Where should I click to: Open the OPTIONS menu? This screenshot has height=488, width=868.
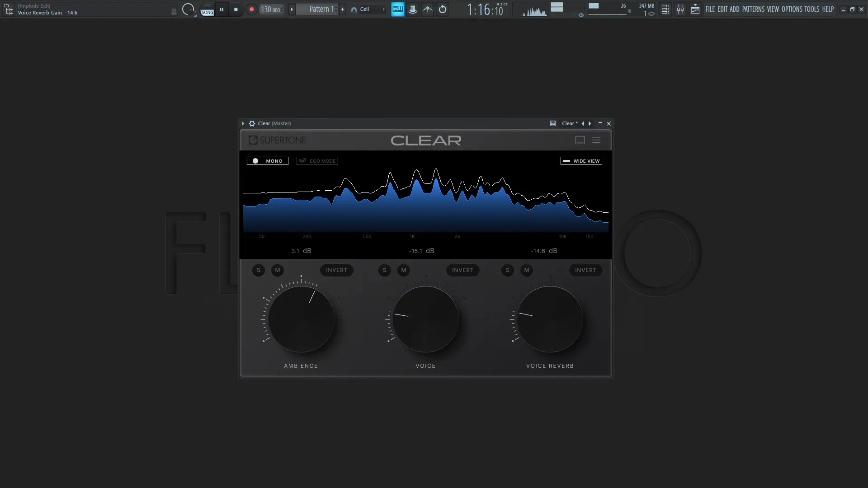point(792,9)
